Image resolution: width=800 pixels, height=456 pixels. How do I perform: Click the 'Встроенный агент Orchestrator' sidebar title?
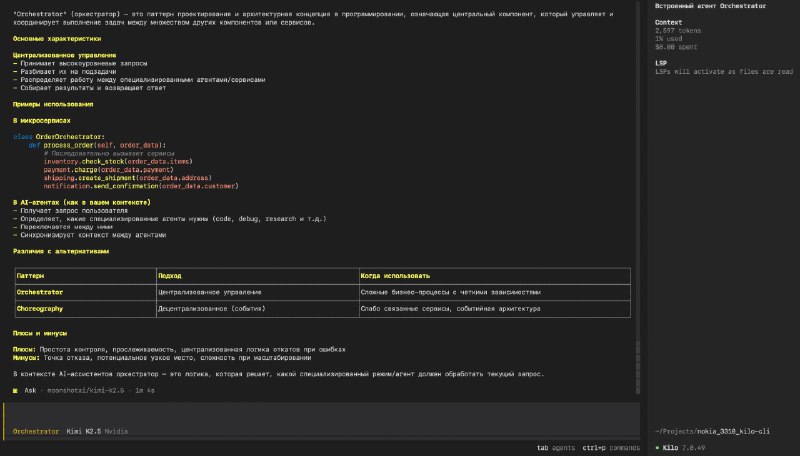point(710,6)
